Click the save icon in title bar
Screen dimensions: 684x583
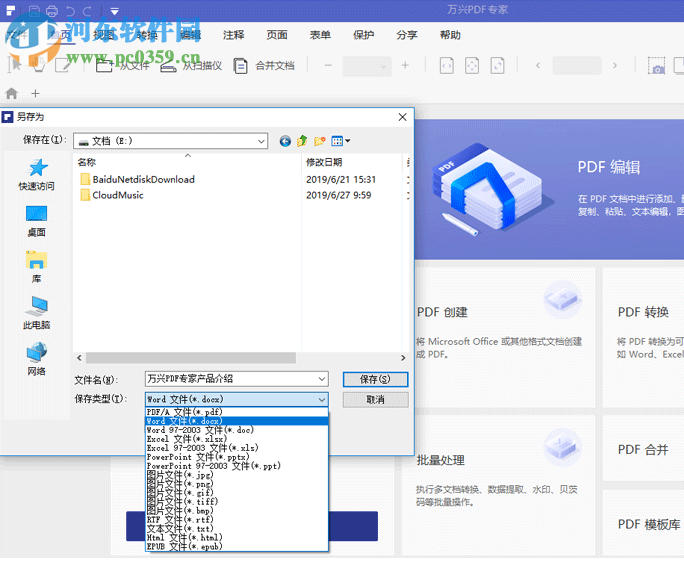point(34,10)
